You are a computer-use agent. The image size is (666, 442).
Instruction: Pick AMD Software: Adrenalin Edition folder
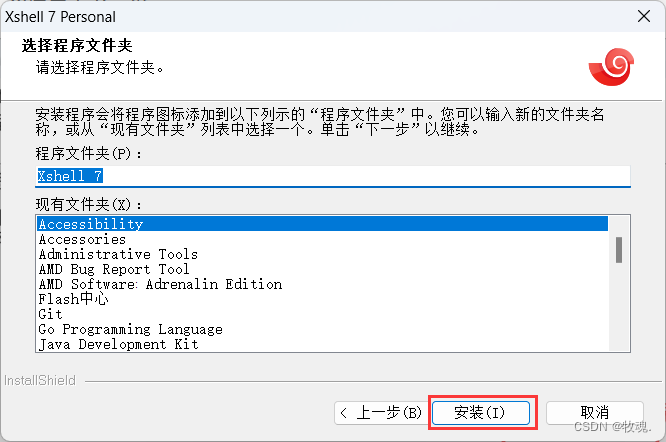(x=323, y=284)
